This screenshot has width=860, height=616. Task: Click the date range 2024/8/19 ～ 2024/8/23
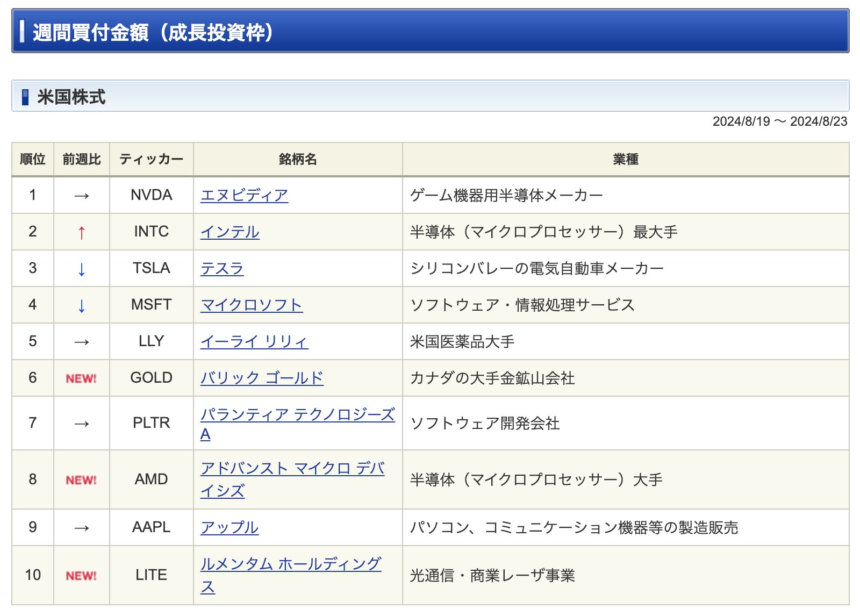point(780,121)
